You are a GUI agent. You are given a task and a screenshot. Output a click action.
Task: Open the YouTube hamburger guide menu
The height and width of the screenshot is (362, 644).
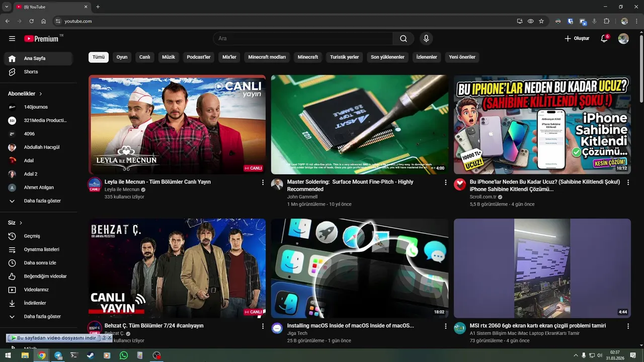[x=12, y=39]
